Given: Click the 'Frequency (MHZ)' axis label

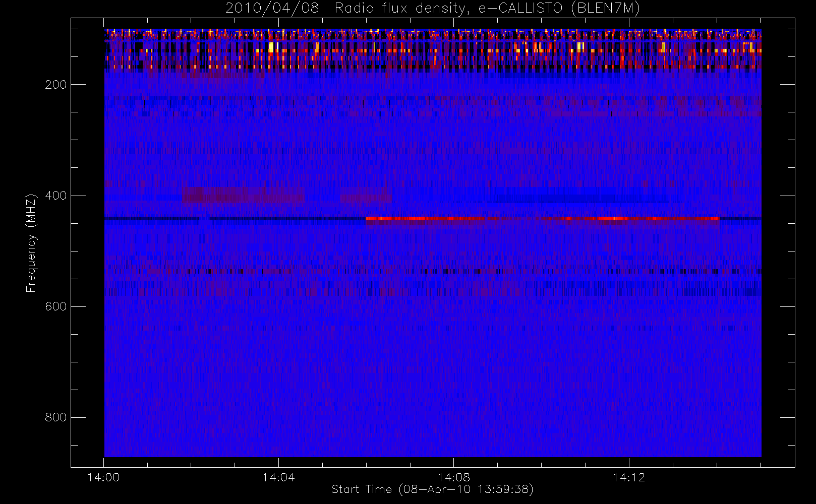Looking at the screenshot, I should (31, 243).
